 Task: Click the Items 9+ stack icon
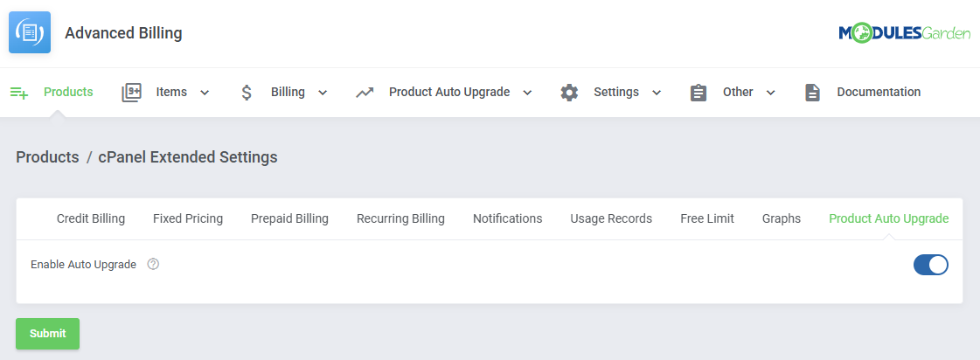(132, 93)
